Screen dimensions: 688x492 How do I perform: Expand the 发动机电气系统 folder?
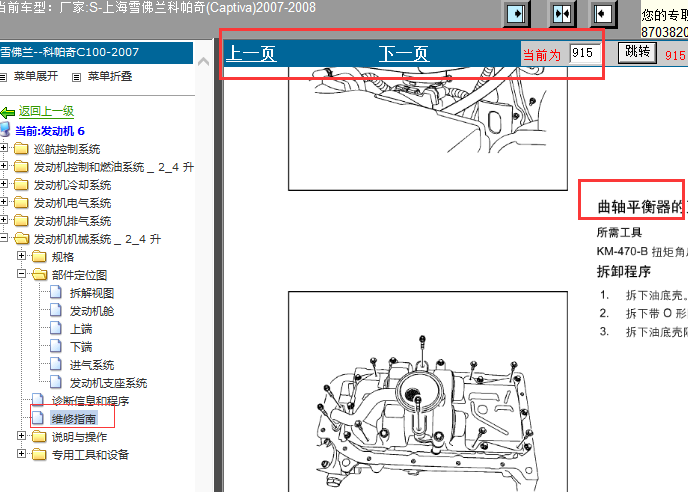(x=4, y=202)
